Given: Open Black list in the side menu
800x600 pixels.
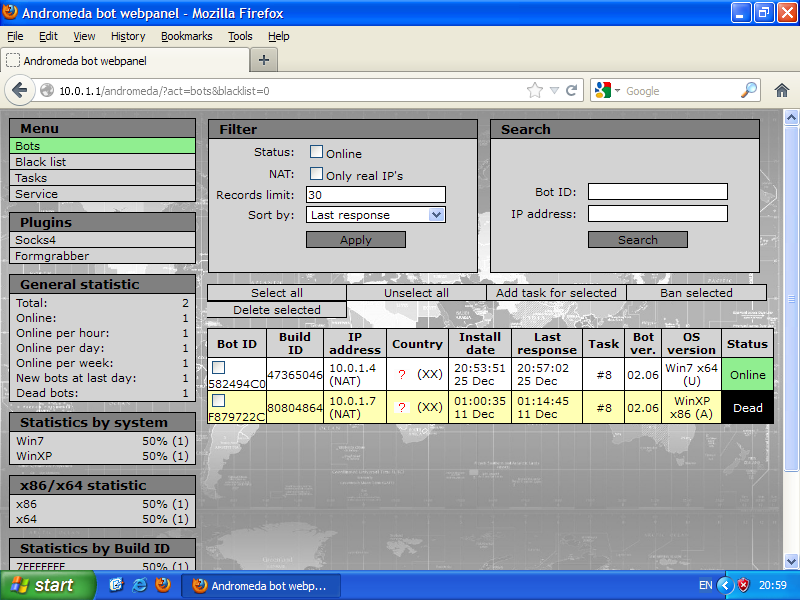Looking at the screenshot, I should pos(103,162).
